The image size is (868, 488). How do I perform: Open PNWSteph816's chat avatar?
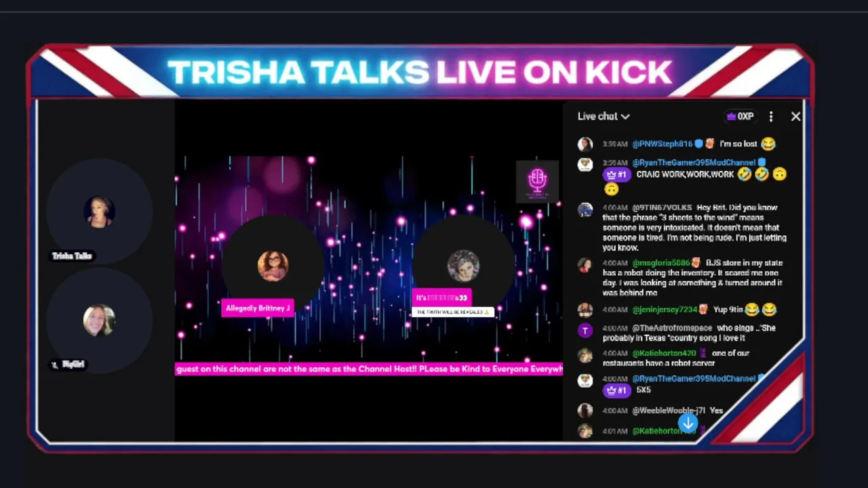[x=585, y=144]
